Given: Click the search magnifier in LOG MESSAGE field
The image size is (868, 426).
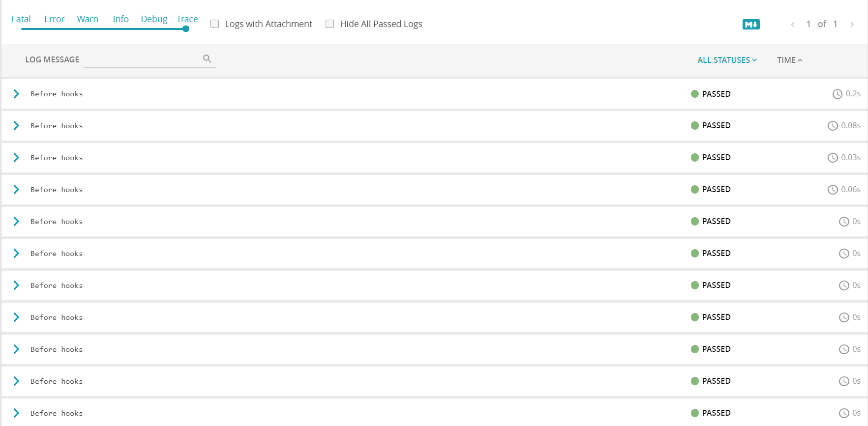Looking at the screenshot, I should tap(207, 58).
